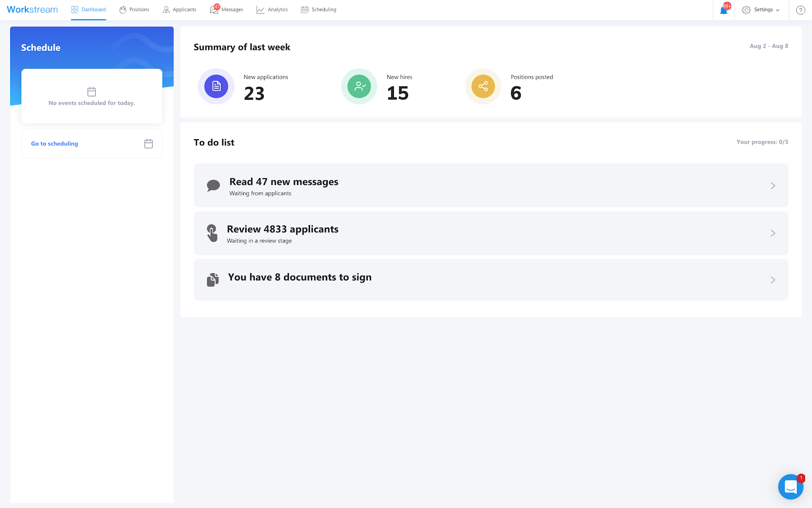The height and width of the screenshot is (508, 812).
Task: Click the Analytics chart icon
Action: (x=260, y=10)
